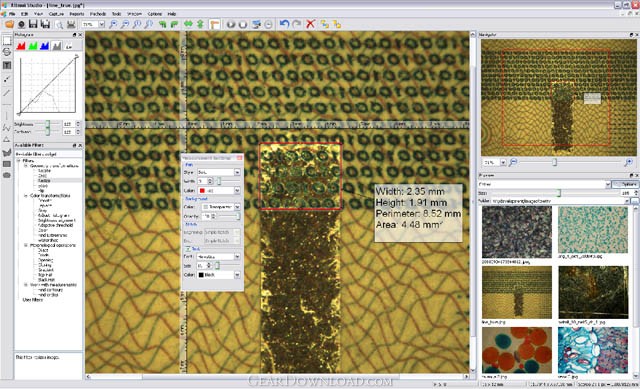The width and height of the screenshot is (640, 389).
Task: Toggle the Text checkbox in settings dialog
Action: (188, 248)
